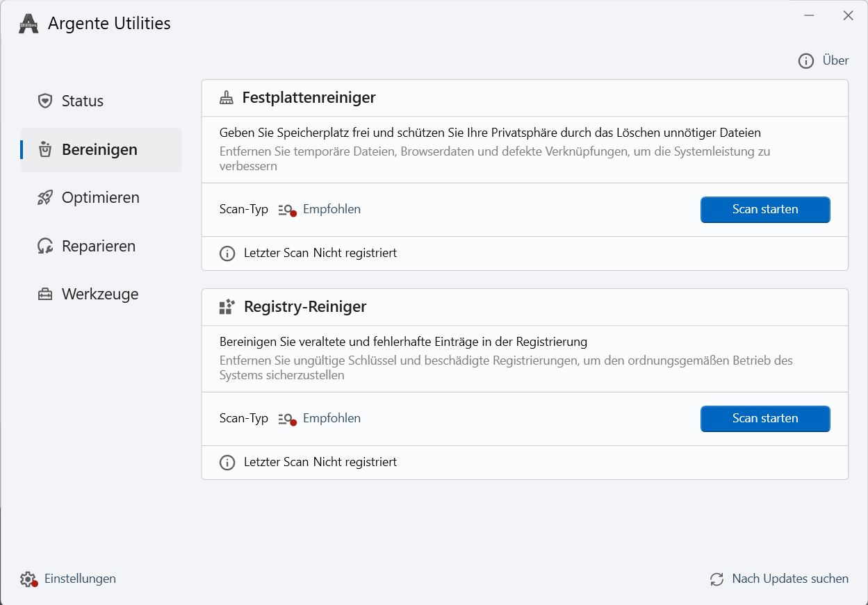Image resolution: width=868 pixels, height=605 pixels.
Task: Start the Festplattenreiniger scan
Action: [x=765, y=210]
